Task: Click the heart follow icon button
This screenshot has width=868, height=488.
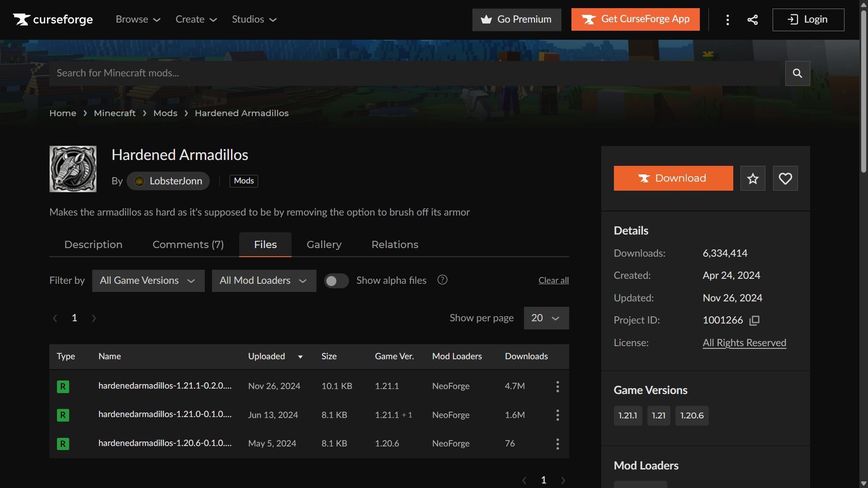Action: click(x=785, y=178)
